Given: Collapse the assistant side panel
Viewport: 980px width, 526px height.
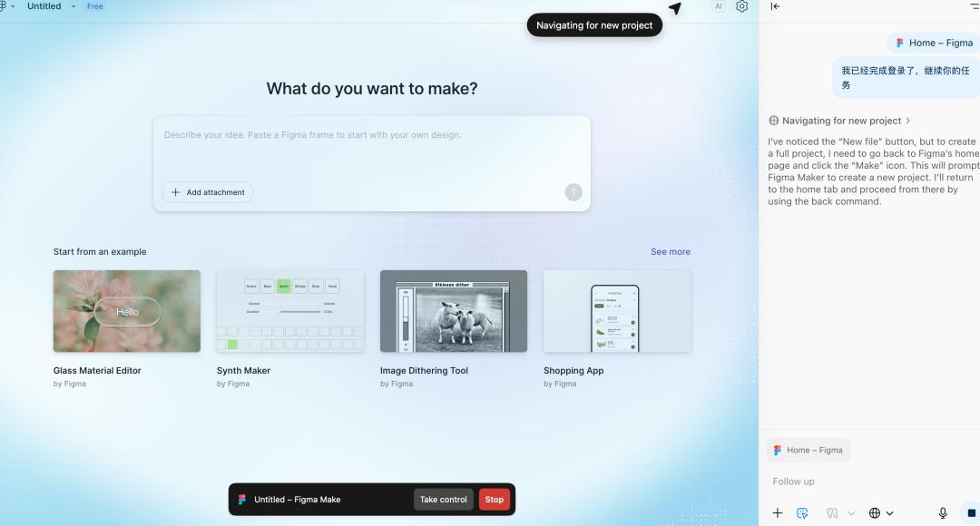Looking at the screenshot, I should pyautogui.click(x=775, y=6).
